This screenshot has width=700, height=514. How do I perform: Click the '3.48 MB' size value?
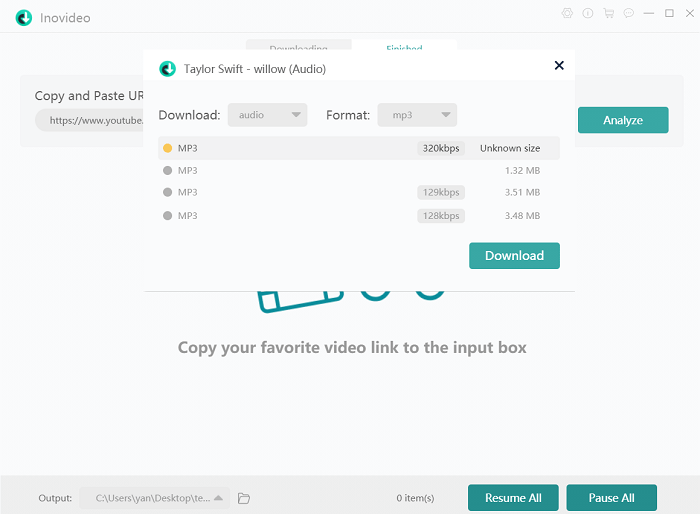click(522, 216)
